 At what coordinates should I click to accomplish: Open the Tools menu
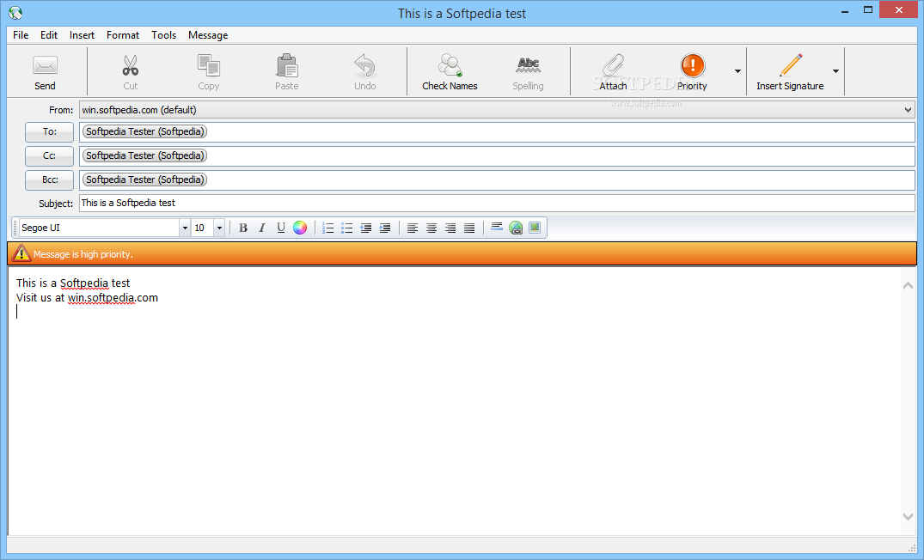[164, 35]
